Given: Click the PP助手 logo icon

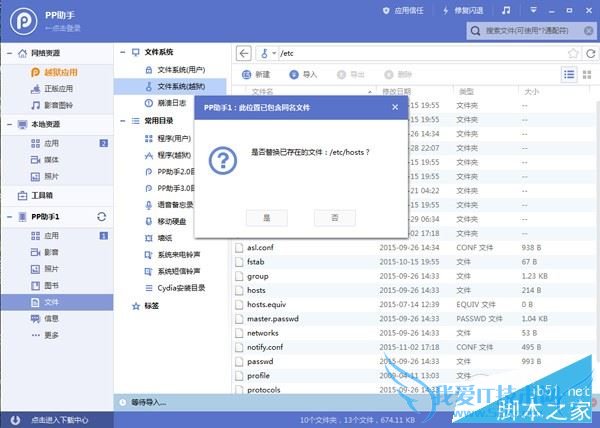Looking at the screenshot, I should click(24, 21).
